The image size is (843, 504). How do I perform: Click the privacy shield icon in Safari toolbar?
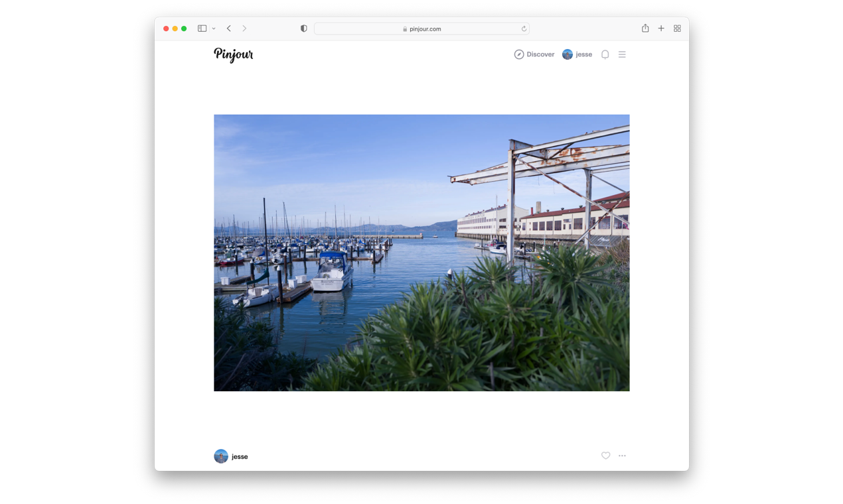(x=303, y=28)
